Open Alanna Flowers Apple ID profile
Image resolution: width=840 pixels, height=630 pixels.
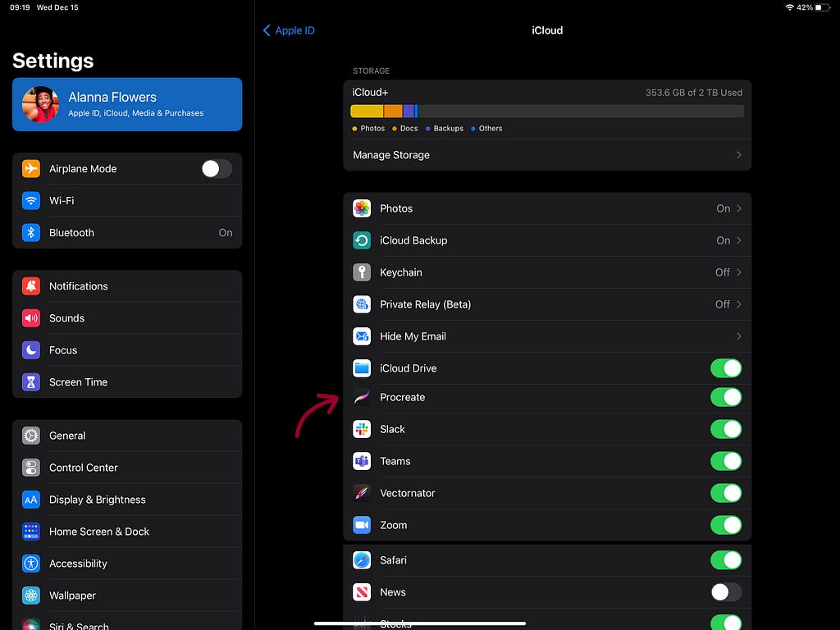(127, 104)
